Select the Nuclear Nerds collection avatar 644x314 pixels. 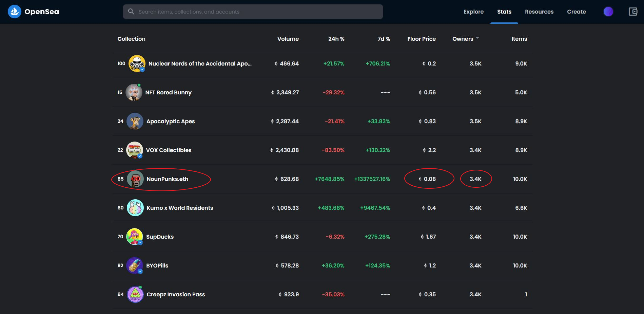(x=137, y=63)
